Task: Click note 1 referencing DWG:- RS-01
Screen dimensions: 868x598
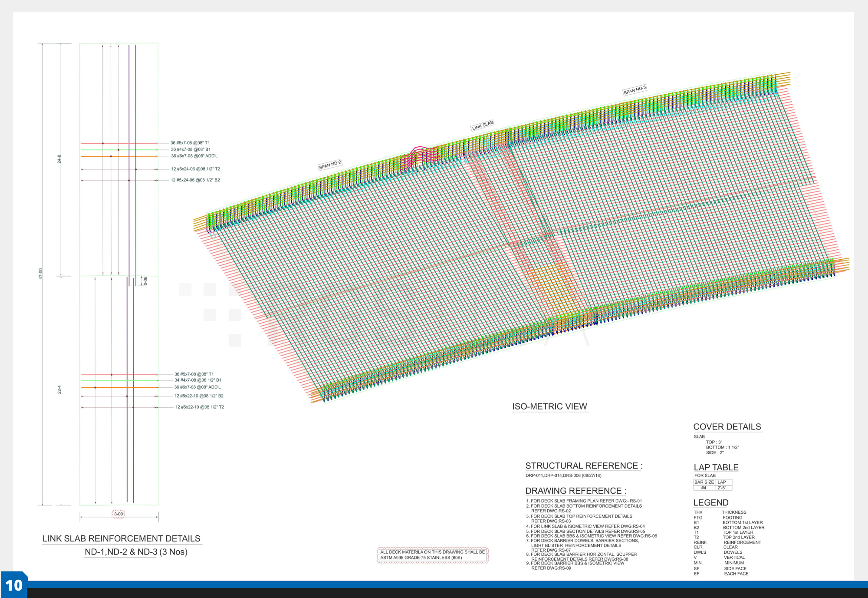Action: [584, 501]
